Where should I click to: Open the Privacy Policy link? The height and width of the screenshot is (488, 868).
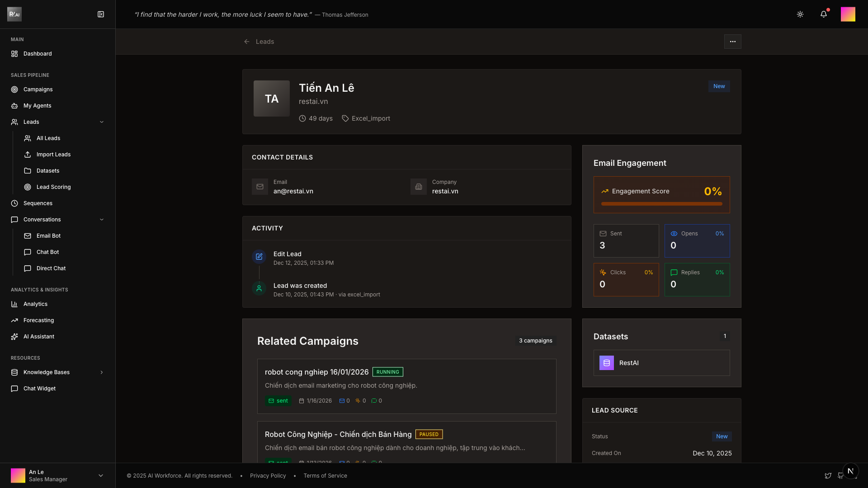pyautogui.click(x=268, y=476)
